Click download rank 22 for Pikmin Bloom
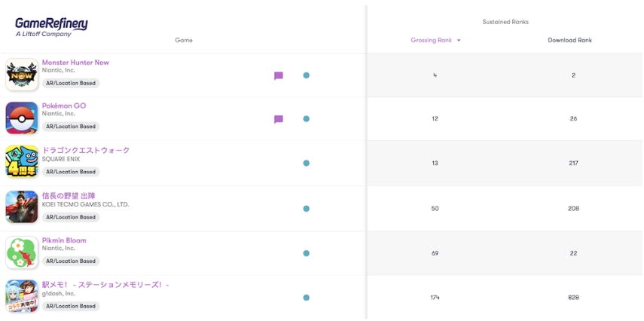Image resolution: width=644 pixels, height=321 pixels. click(573, 253)
